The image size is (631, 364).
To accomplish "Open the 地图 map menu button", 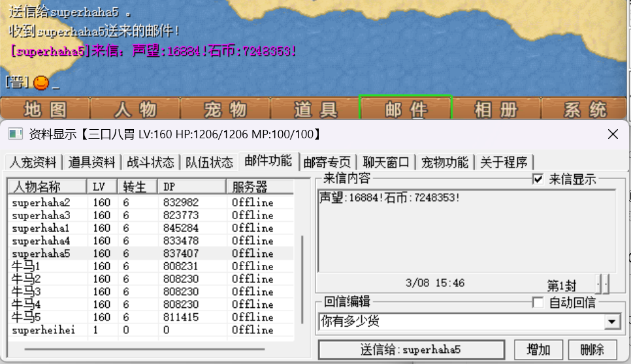I will click(x=45, y=108).
